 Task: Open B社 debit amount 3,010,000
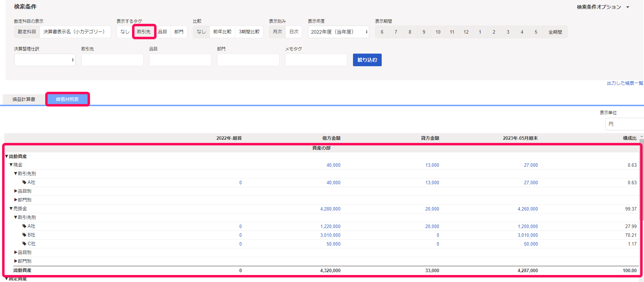click(330, 235)
